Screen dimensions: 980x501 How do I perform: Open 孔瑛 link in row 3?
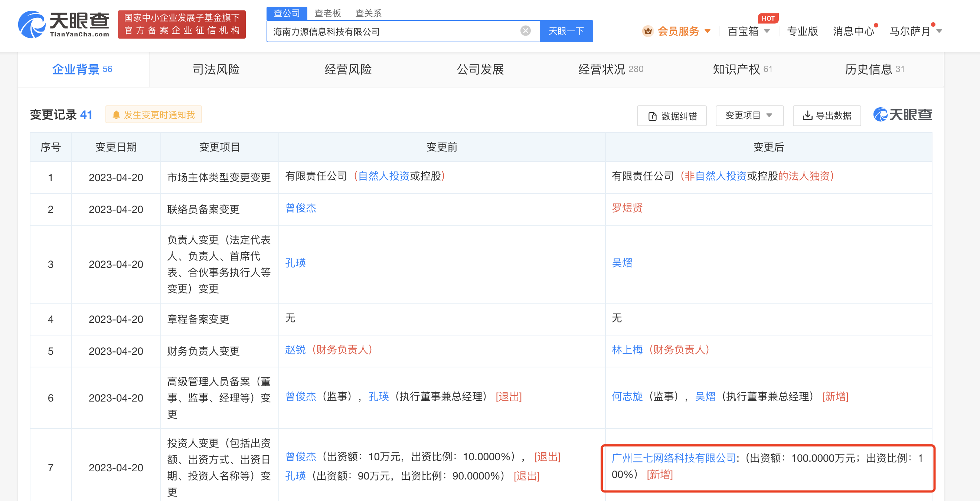[x=295, y=263]
